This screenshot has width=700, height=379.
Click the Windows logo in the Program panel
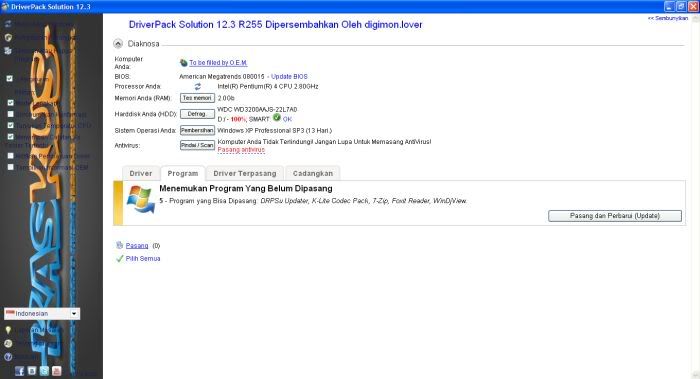tap(141, 200)
